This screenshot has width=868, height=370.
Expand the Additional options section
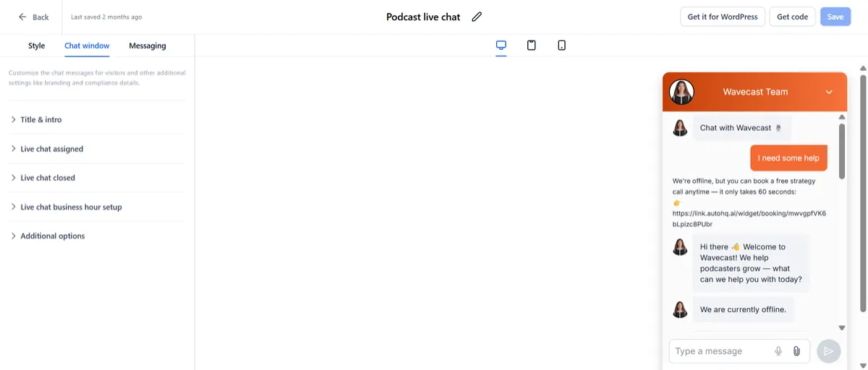pos(97,236)
